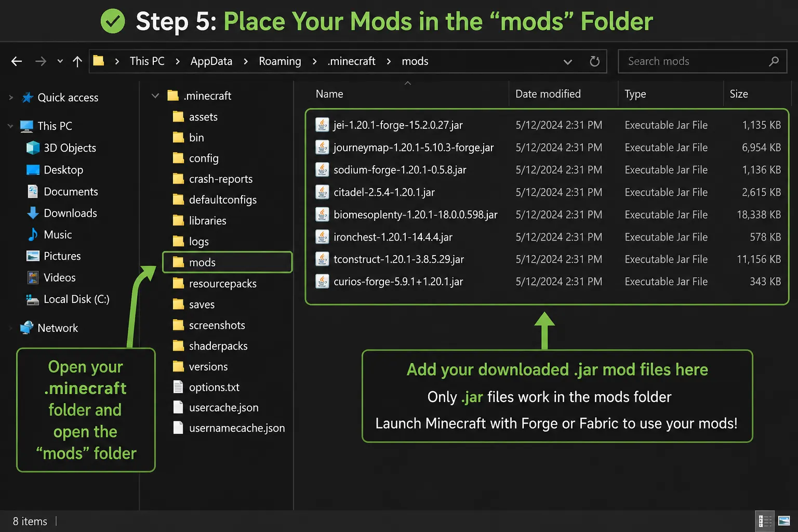Open 3D Objects cube icon
Viewport: 798px width, 532px height.
33,148
